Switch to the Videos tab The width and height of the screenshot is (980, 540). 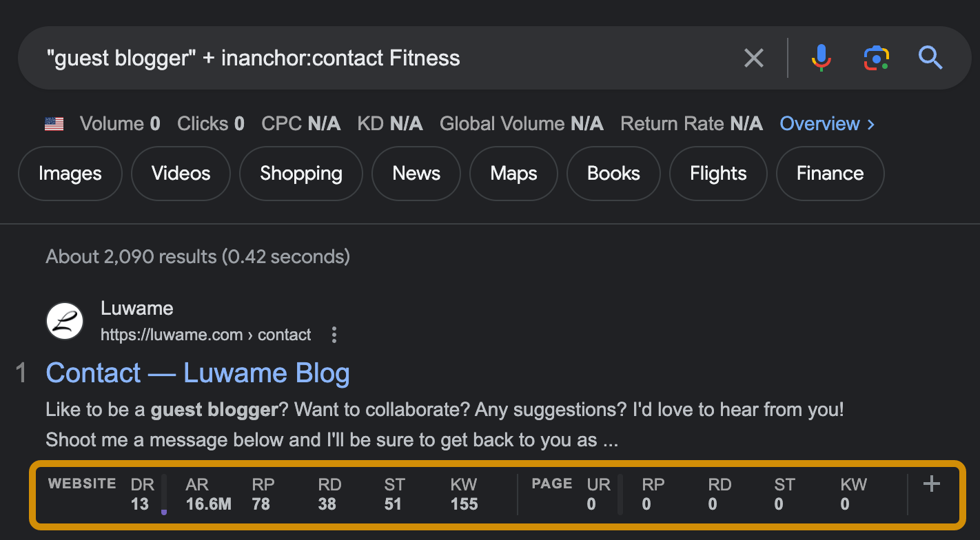[181, 174]
